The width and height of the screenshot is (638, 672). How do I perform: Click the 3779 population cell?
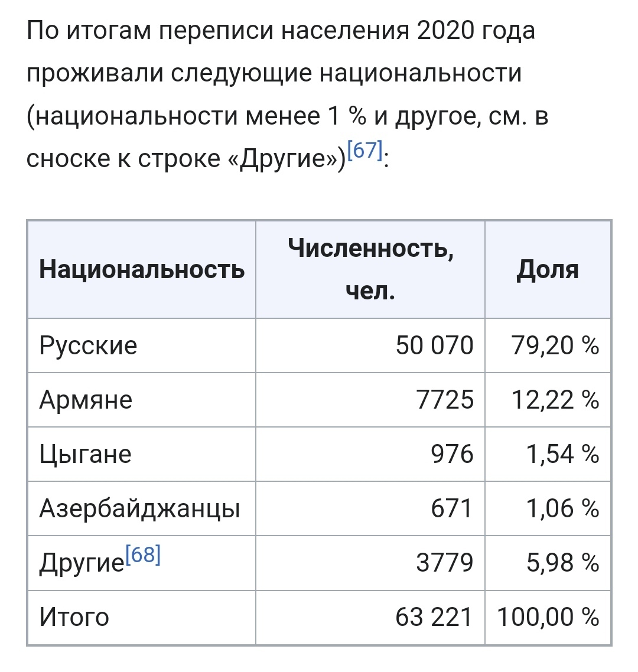pos(445,563)
